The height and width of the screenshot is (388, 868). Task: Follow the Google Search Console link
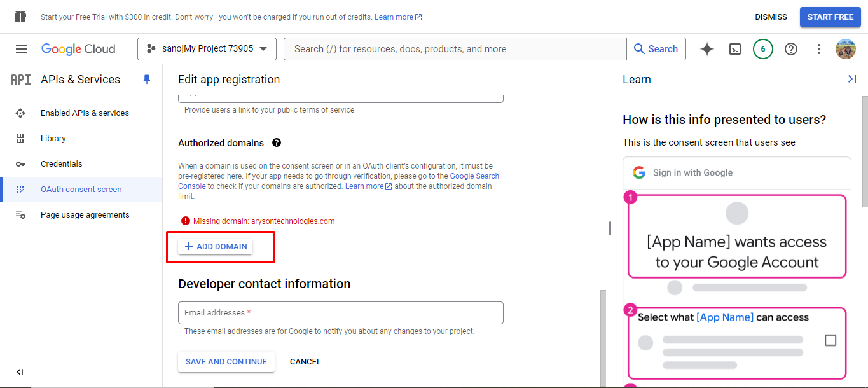[474, 177]
